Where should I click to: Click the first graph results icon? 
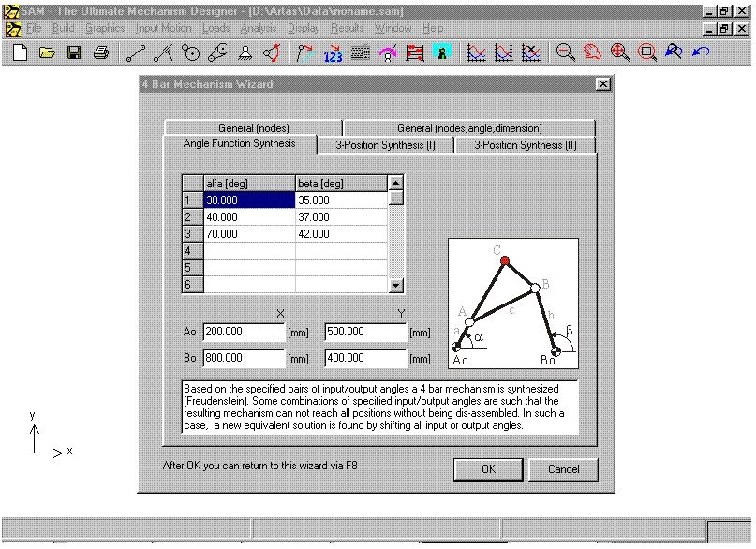pyautogui.click(x=476, y=52)
